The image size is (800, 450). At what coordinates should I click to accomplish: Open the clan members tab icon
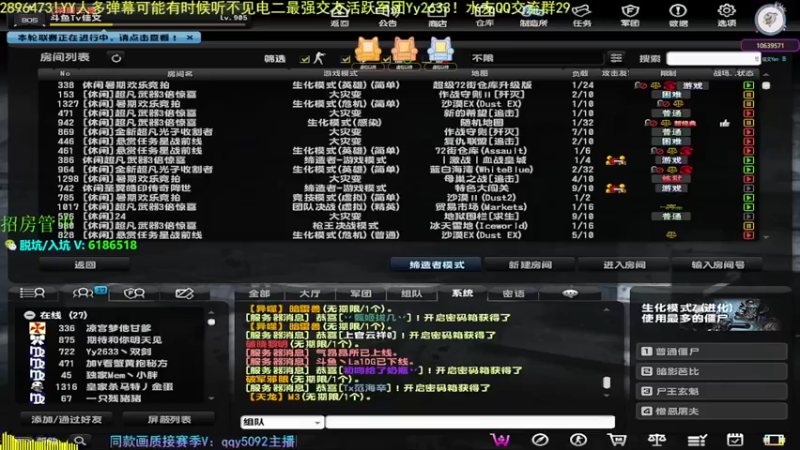point(134,293)
